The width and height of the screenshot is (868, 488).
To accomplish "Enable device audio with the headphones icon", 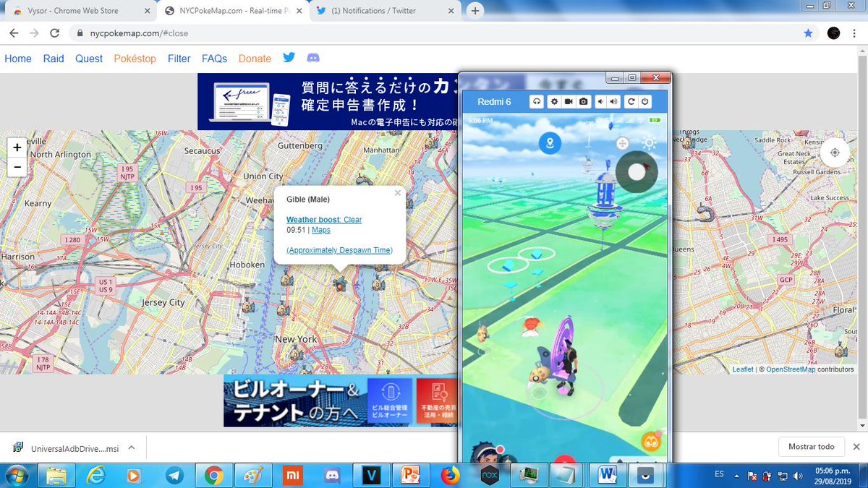I will pos(537,101).
